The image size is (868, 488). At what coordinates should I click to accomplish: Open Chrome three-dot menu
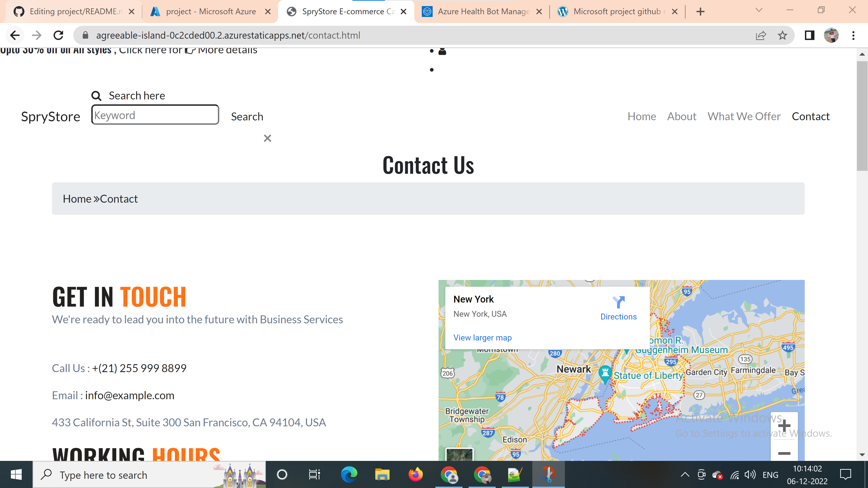pos(853,35)
